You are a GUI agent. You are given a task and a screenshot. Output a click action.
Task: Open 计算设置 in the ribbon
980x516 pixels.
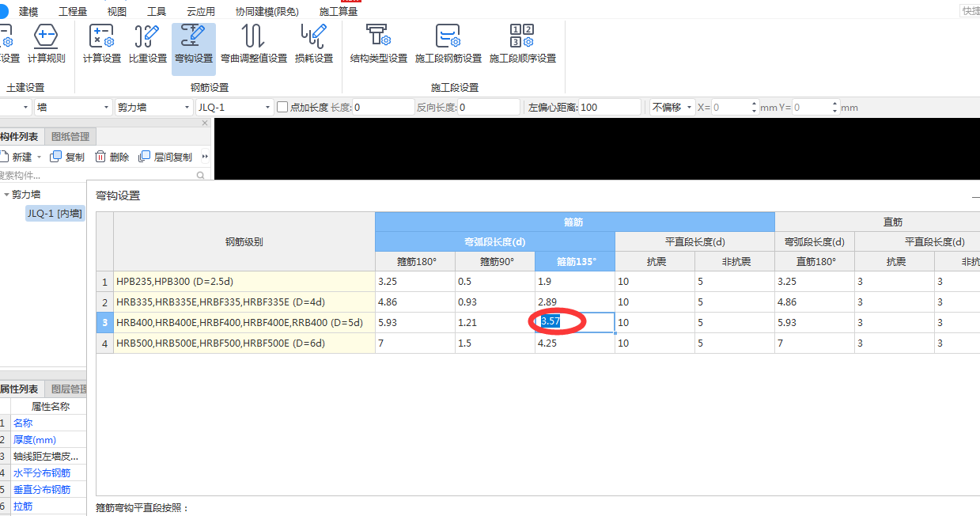point(102,44)
